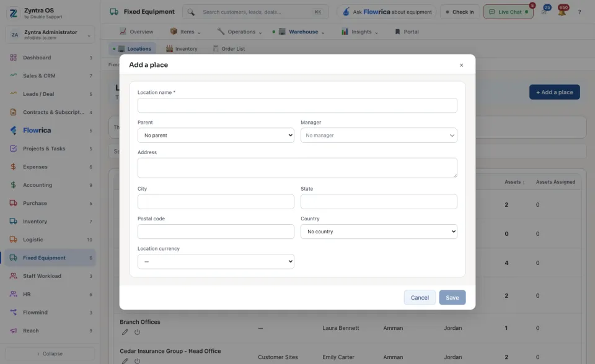Close the Add a place dialog

pos(461,65)
